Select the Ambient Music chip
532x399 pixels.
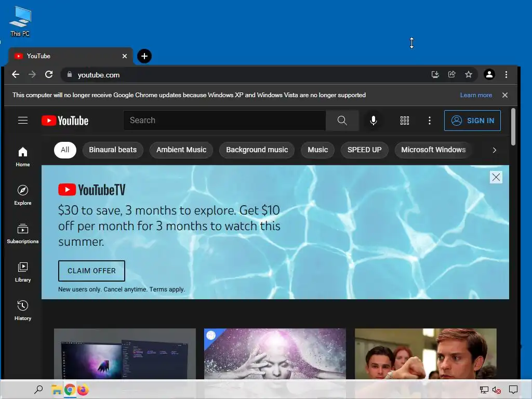(x=181, y=150)
